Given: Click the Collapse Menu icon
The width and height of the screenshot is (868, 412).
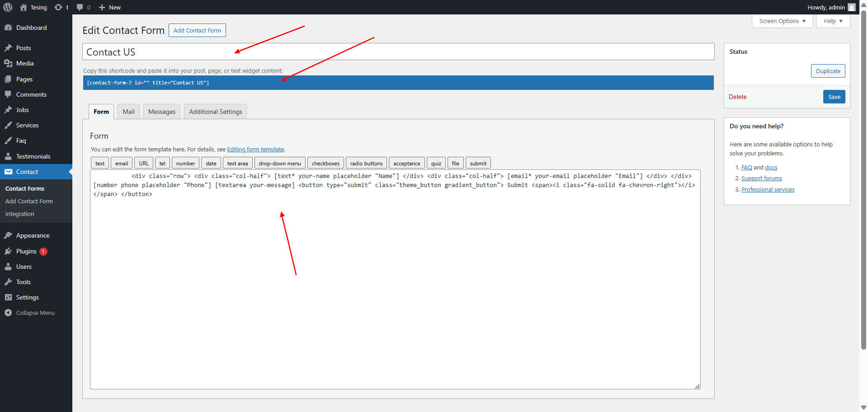Looking at the screenshot, I should pyautogui.click(x=8, y=313).
